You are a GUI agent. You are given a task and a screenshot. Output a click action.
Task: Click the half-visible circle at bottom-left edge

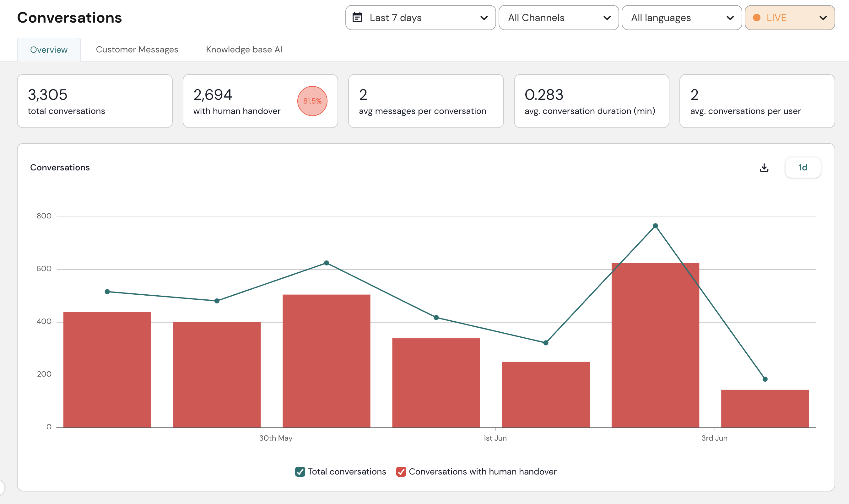[x=1, y=487]
